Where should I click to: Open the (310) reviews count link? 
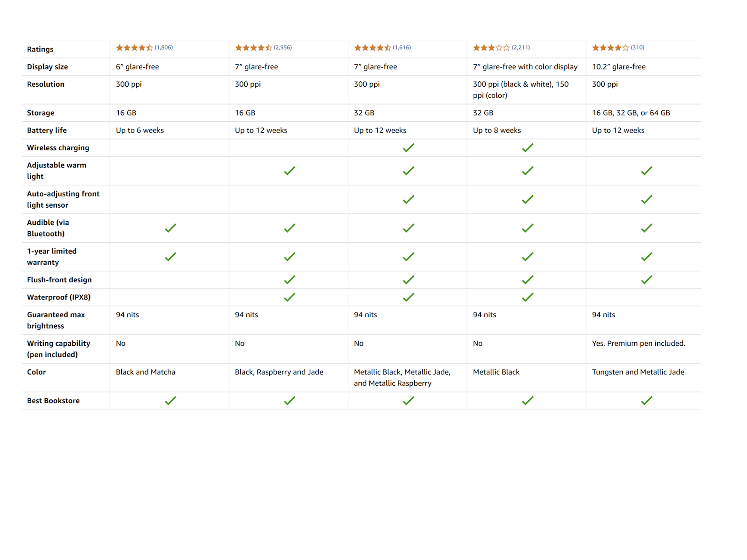click(638, 47)
